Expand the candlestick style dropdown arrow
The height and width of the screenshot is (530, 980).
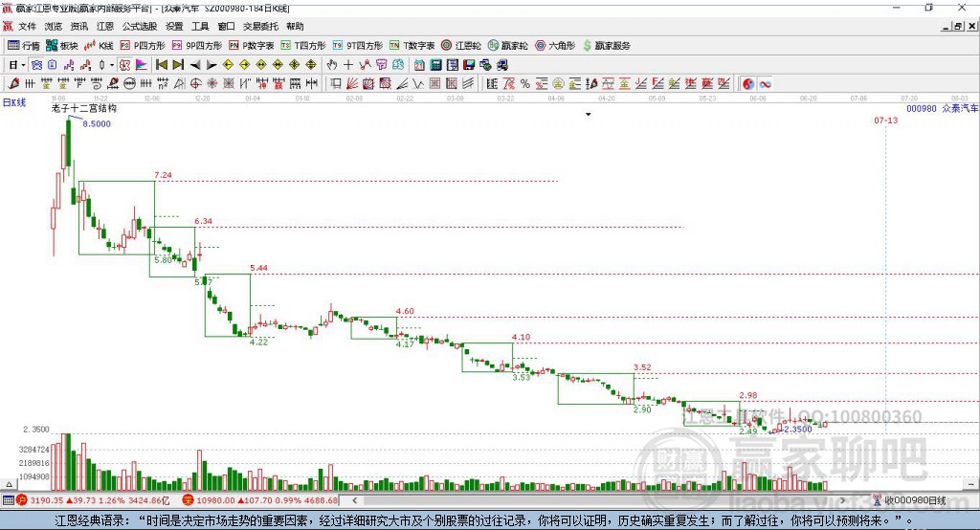coord(112,65)
